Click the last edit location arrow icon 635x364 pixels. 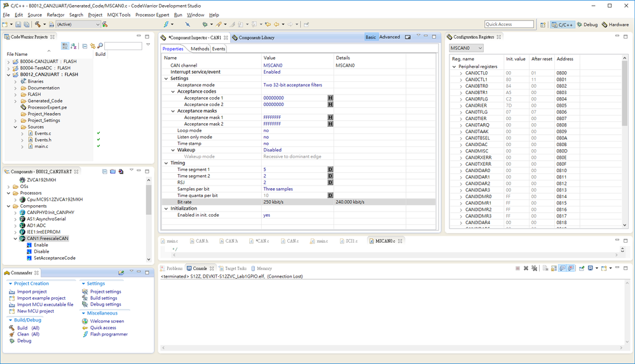click(268, 24)
